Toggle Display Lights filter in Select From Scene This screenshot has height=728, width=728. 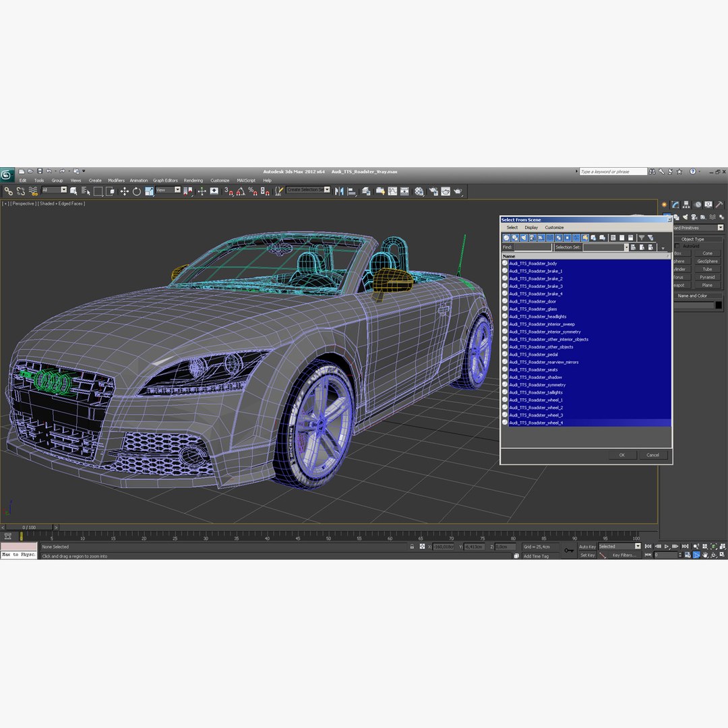click(524, 238)
